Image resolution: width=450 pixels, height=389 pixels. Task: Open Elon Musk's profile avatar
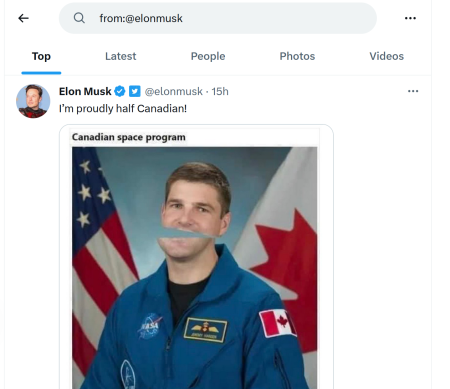(33, 101)
